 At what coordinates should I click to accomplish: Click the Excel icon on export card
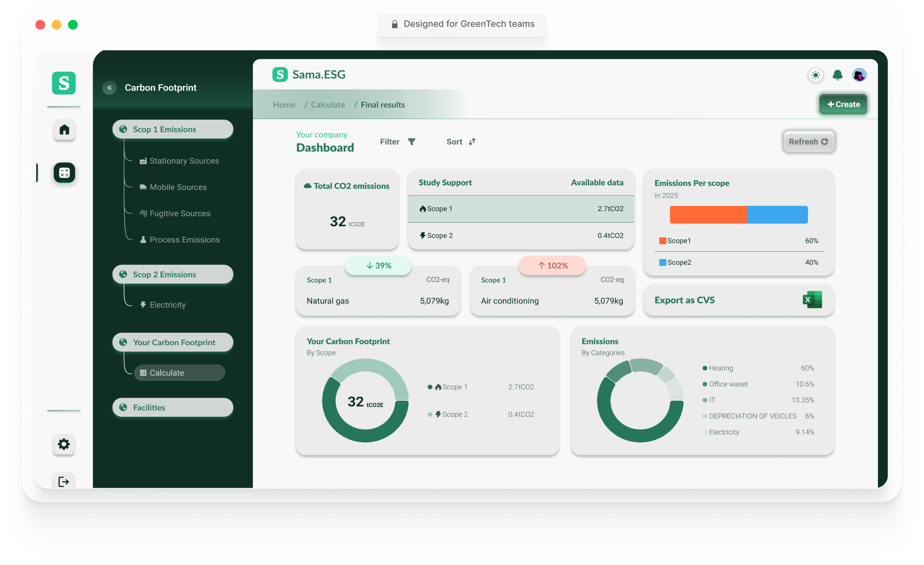click(812, 300)
